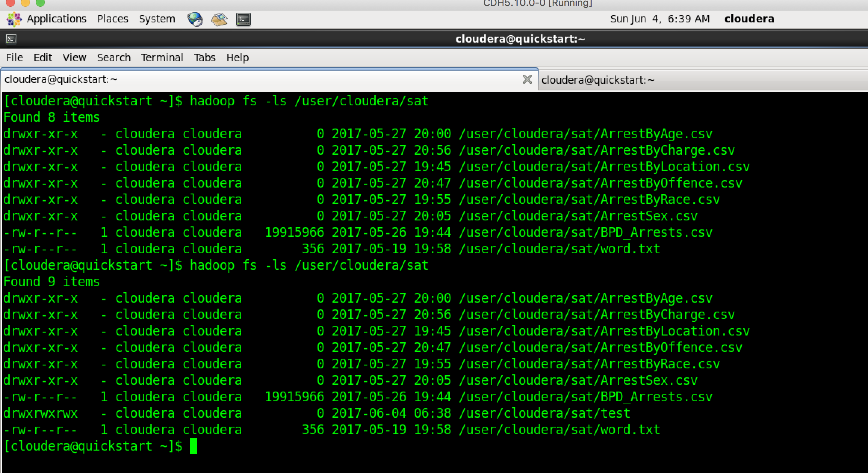Click the file manager icon in the top panel

click(x=219, y=19)
